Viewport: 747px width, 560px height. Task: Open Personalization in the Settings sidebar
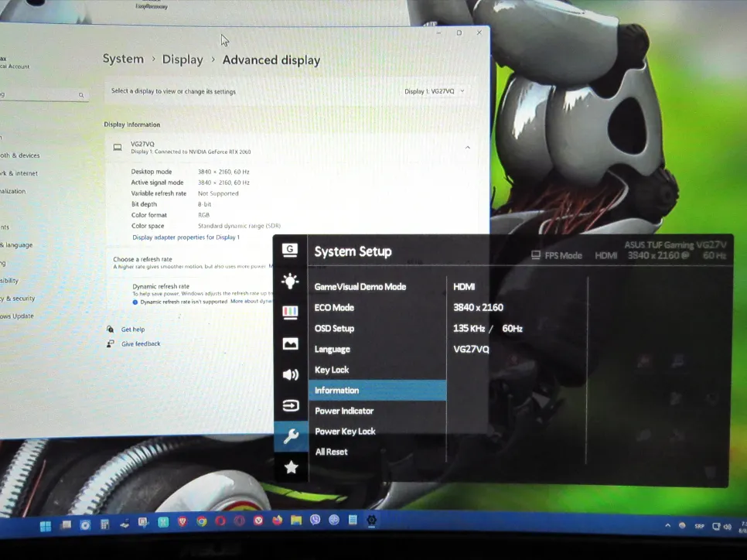[13, 191]
